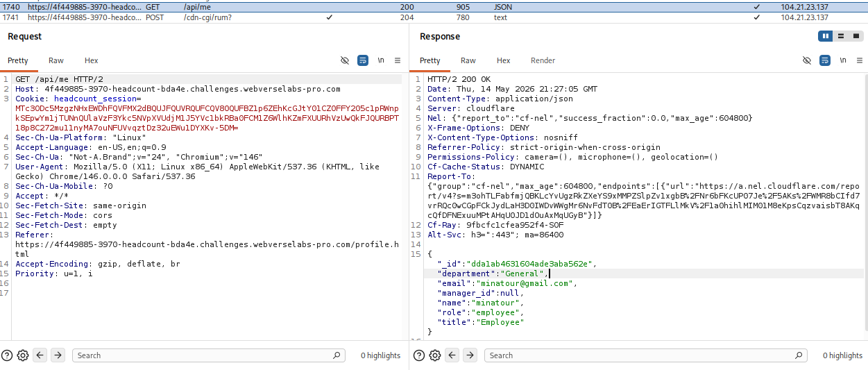Click the "role":"employee" JSON line

pos(481,312)
